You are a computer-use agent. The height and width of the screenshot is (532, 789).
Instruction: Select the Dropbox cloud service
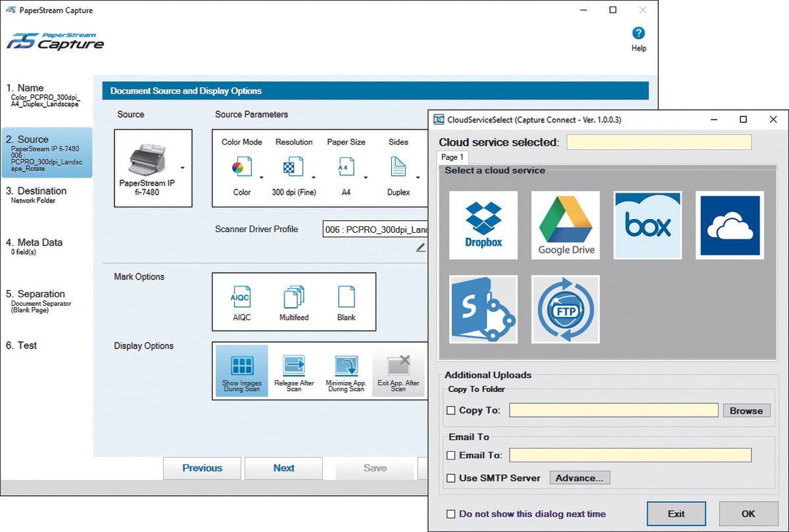pyautogui.click(x=483, y=225)
